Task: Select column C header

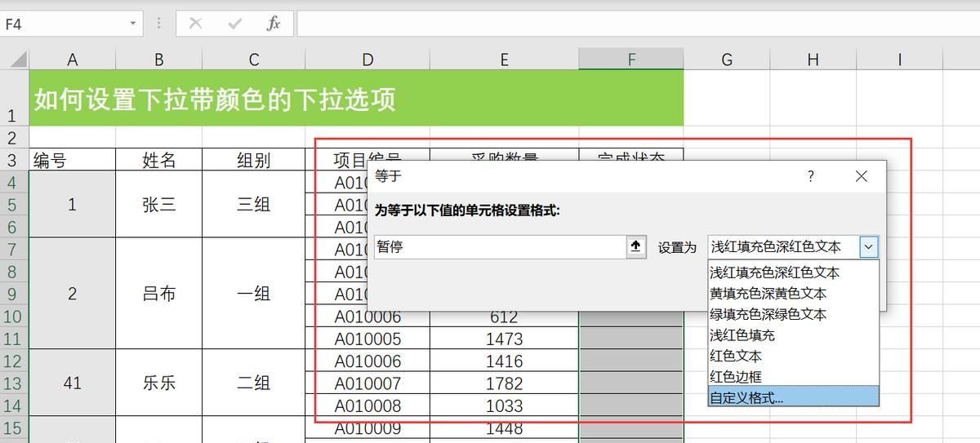Action: (x=254, y=59)
